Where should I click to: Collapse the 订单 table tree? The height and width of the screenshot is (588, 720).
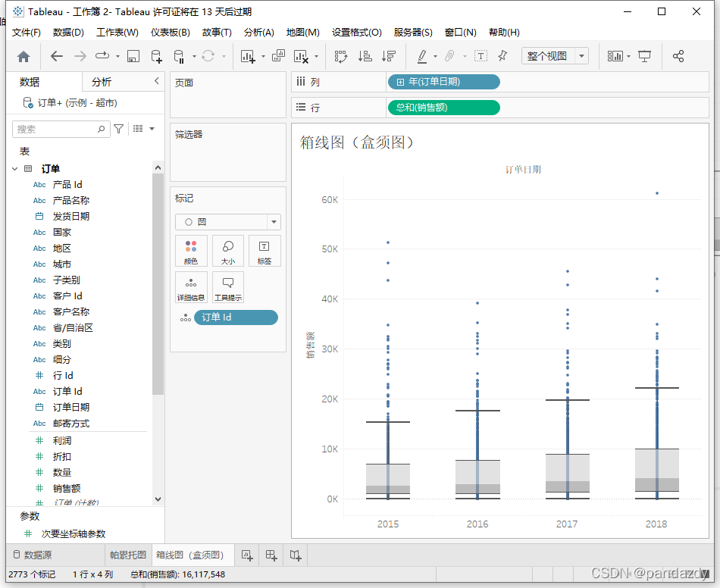click(x=14, y=169)
